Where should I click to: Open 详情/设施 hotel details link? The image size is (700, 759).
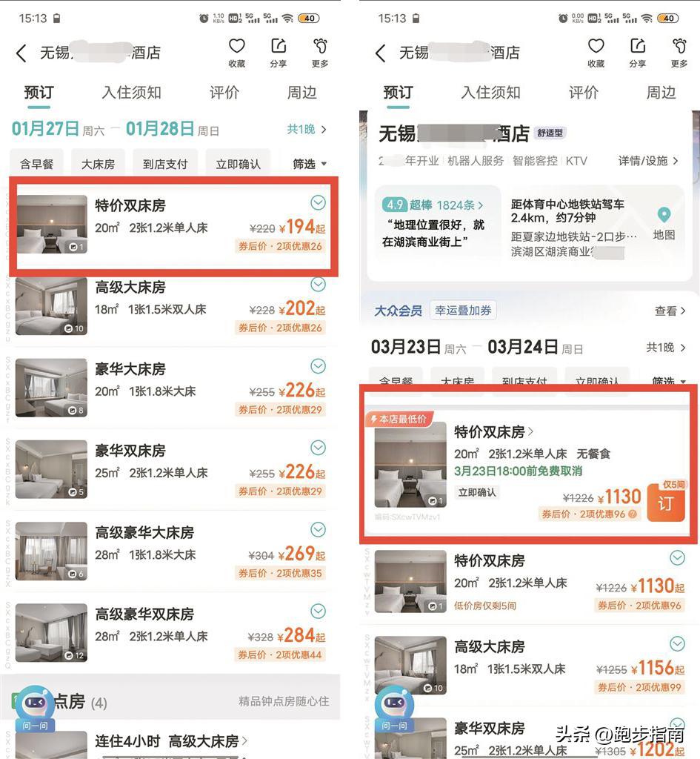[x=648, y=161]
